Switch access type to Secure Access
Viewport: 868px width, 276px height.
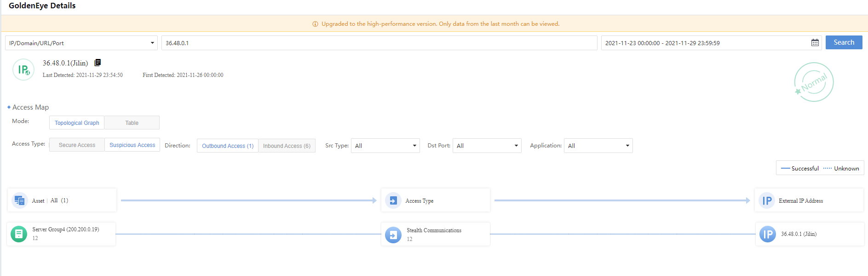pos(77,145)
